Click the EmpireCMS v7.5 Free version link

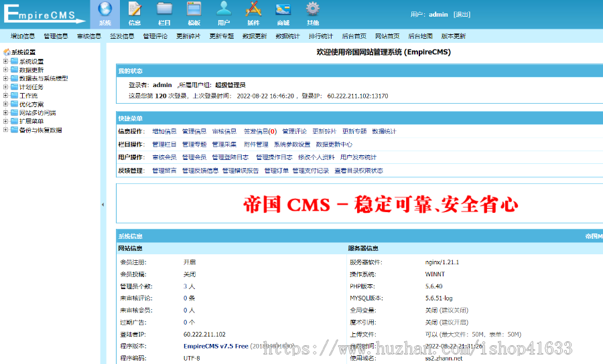point(216,346)
